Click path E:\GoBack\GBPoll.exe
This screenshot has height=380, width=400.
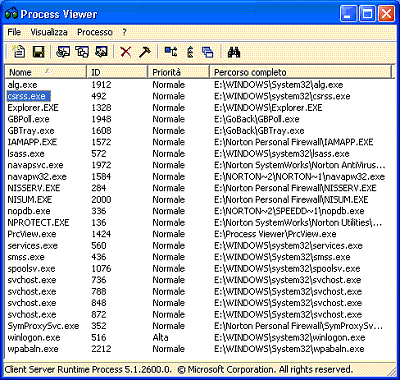(x=257, y=119)
